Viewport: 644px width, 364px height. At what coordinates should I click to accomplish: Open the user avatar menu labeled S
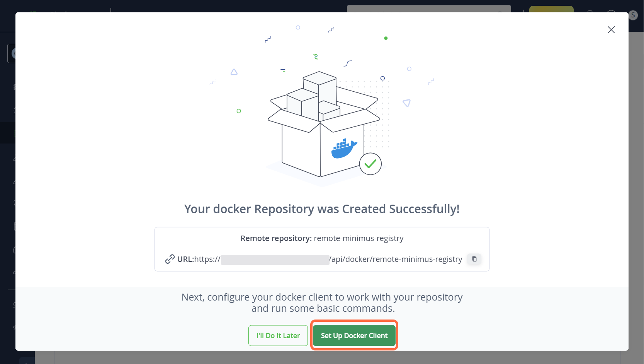point(633,15)
